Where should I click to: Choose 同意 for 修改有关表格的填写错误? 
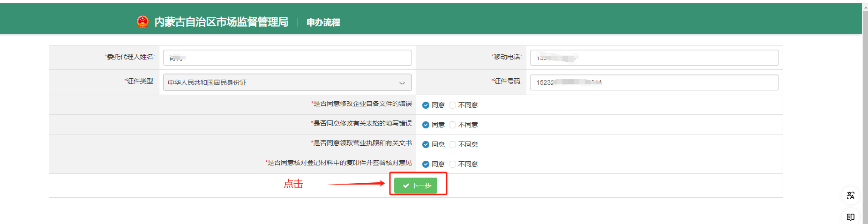[x=426, y=125]
